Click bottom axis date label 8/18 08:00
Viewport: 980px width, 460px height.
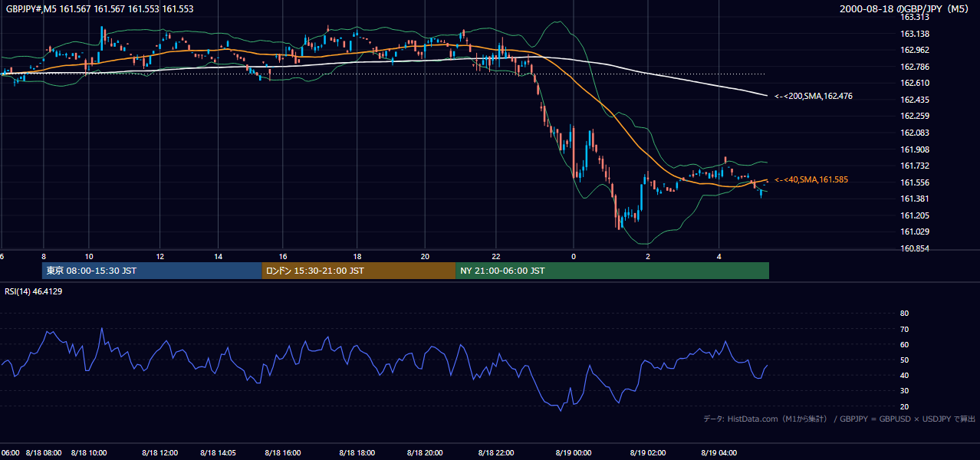point(44,453)
